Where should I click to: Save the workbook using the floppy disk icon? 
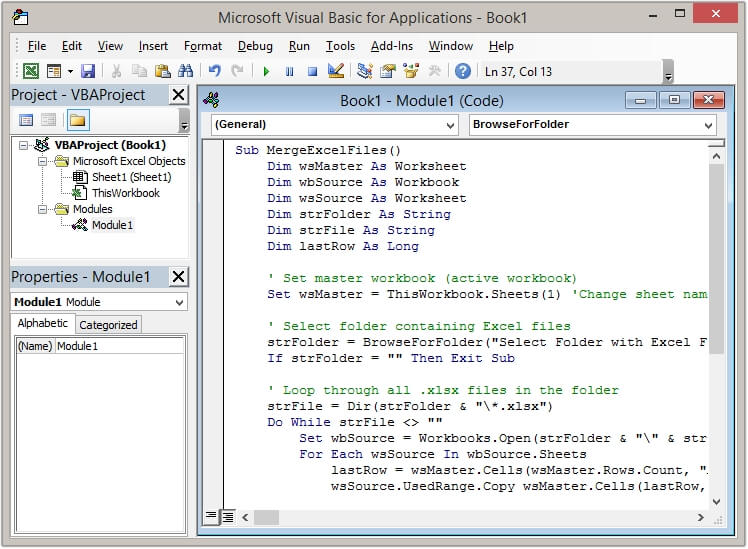click(88, 71)
